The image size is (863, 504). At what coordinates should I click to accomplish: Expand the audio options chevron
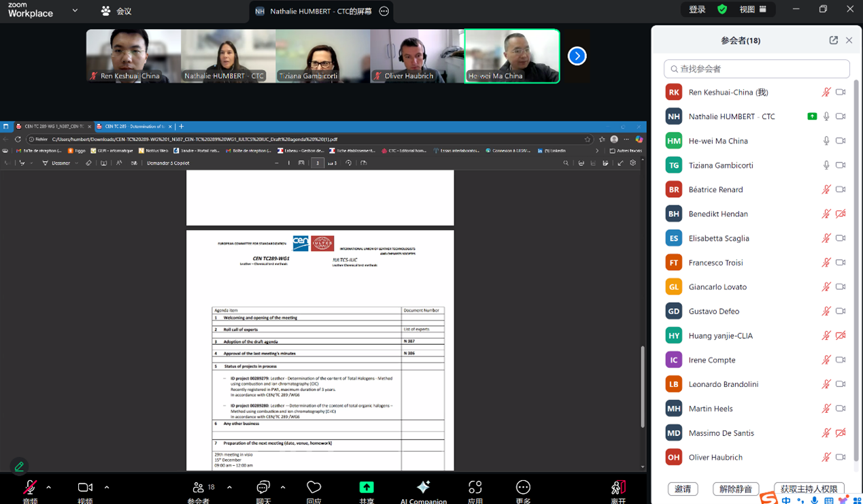point(49,487)
